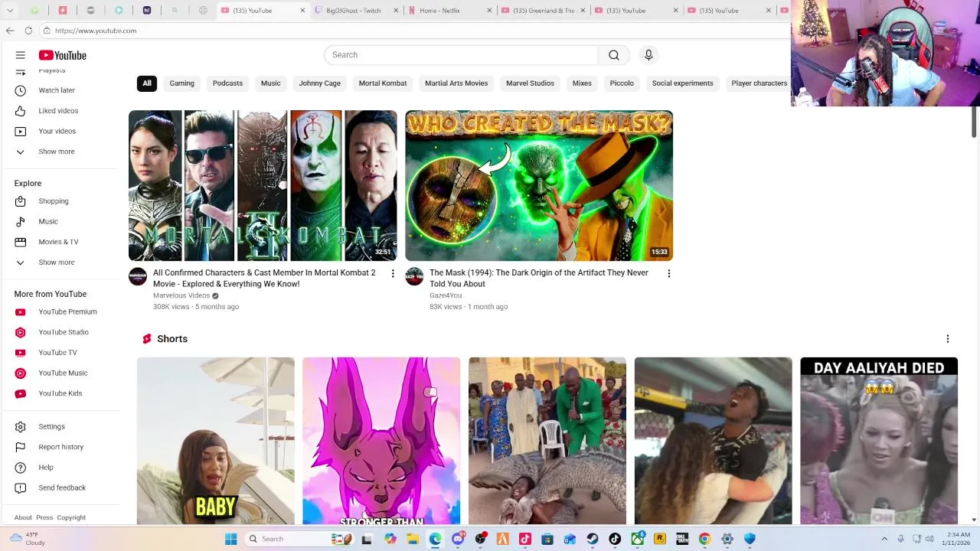Image resolution: width=980 pixels, height=551 pixels.
Task: Reload the page with refresh button
Action: [28, 31]
